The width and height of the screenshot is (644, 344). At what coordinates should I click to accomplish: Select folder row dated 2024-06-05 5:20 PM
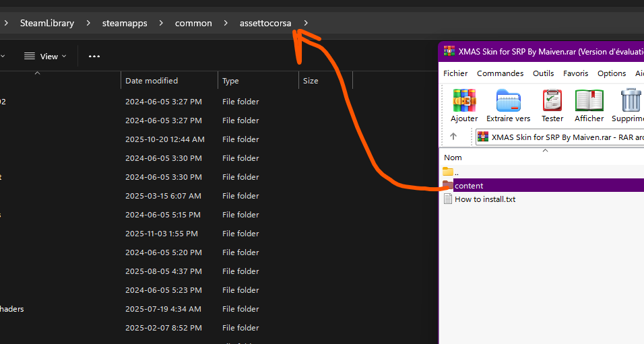click(x=176, y=252)
